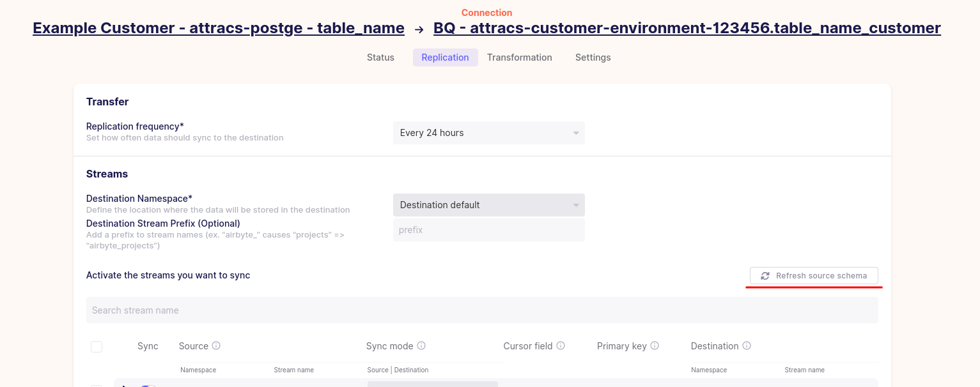
Task: Click the info icon beside Cursor field
Action: [x=561, y=345]
